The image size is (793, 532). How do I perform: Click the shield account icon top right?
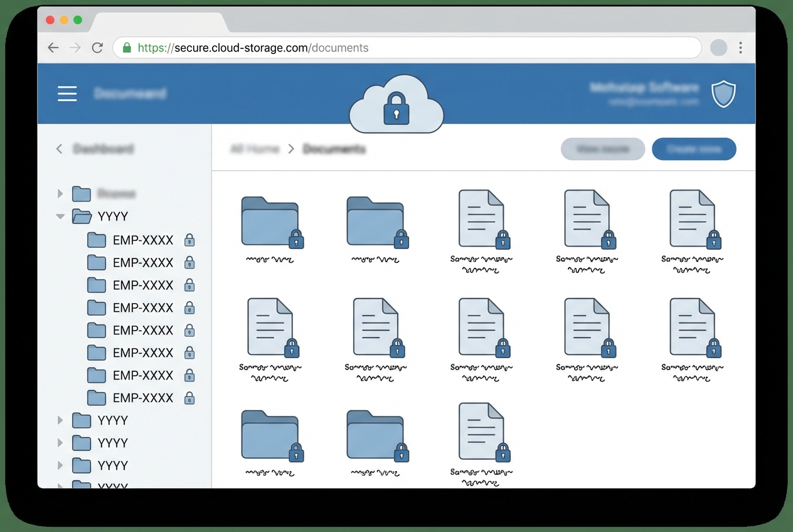tap(723, 93)
